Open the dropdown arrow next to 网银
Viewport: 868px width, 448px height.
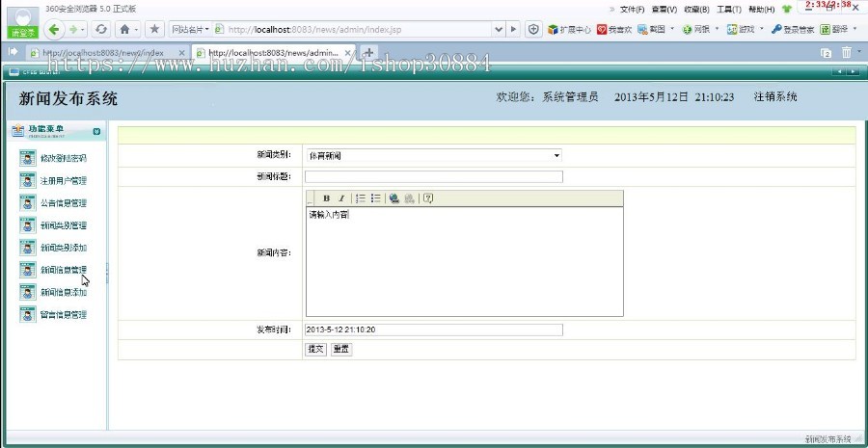coord(718,29)
